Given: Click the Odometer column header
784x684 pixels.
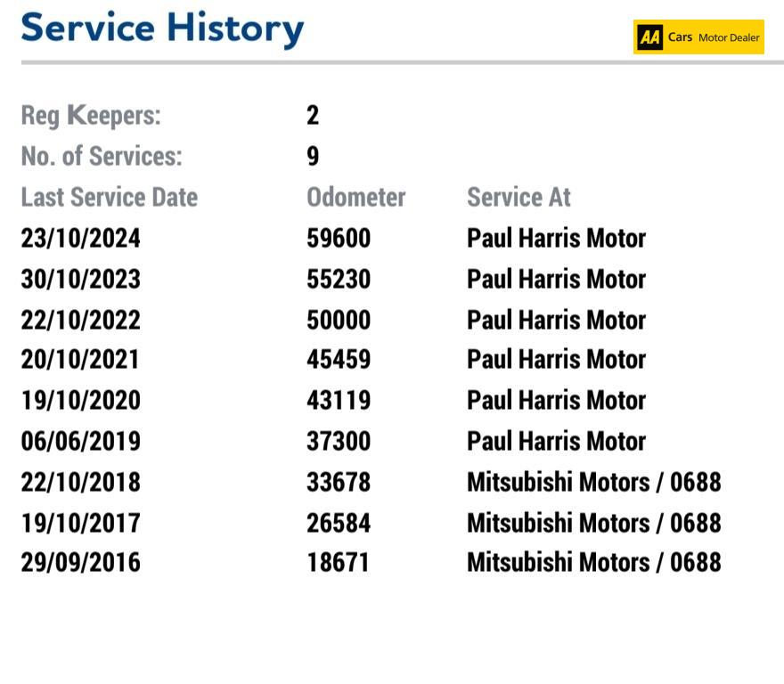Looking at the screenshot, I should 355,197.
